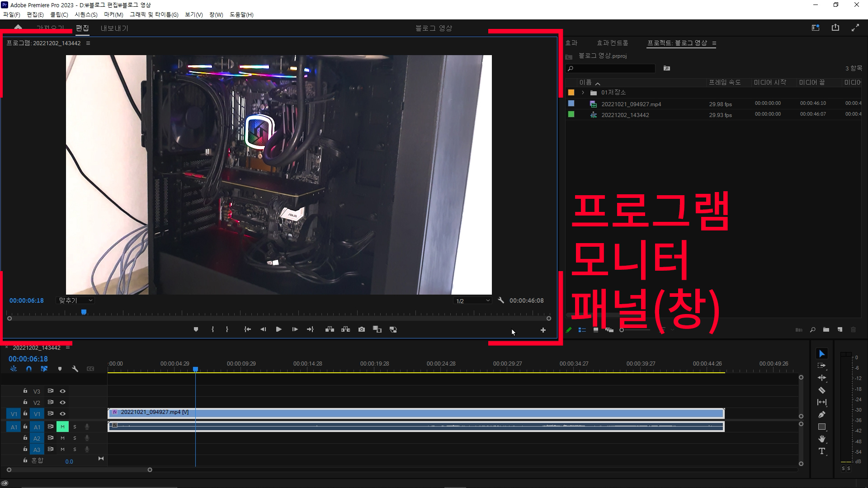Select the Type tool
The image size is (868, 488).
tap(821, 451)
